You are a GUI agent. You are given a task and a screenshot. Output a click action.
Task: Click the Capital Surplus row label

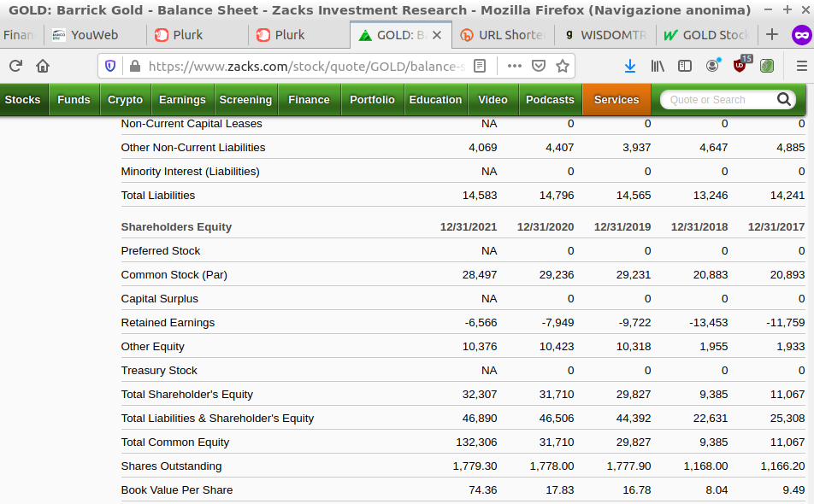(x=159, y=299)
